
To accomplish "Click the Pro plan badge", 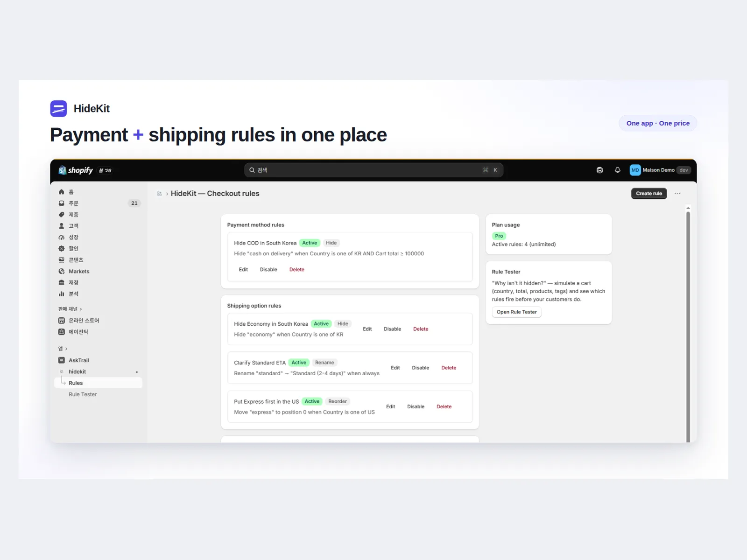I will (499, 236).
